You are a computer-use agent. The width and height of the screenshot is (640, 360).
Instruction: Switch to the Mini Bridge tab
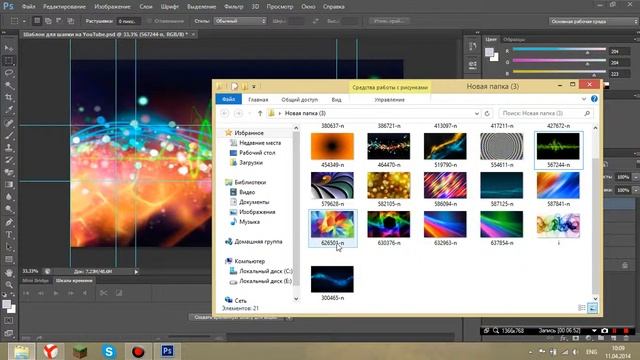(36, 280)
